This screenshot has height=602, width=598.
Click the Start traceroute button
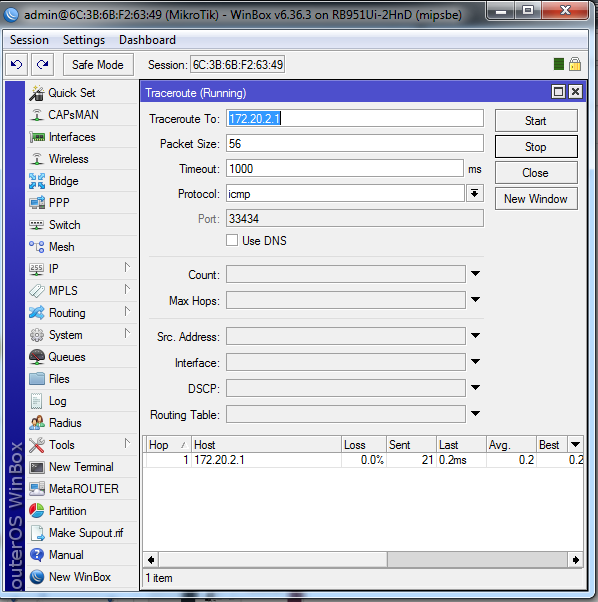point(536,121)
